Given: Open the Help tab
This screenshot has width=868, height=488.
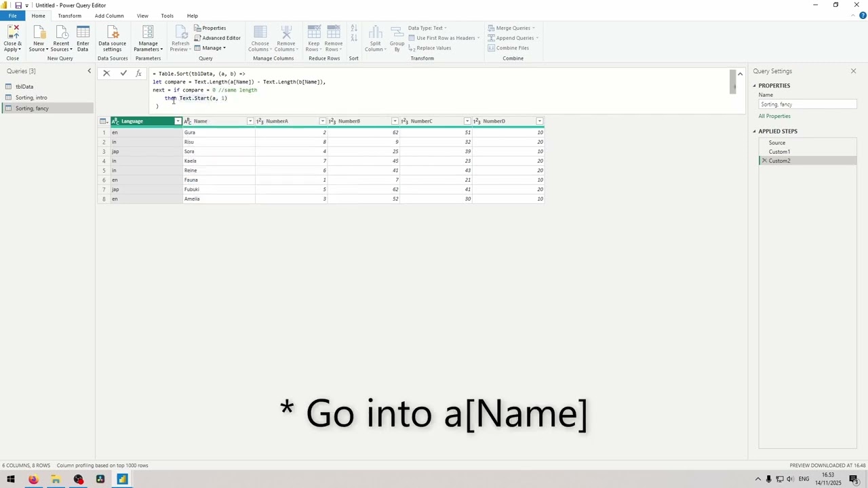Looking at the screenshot, I should pos(193,16).
